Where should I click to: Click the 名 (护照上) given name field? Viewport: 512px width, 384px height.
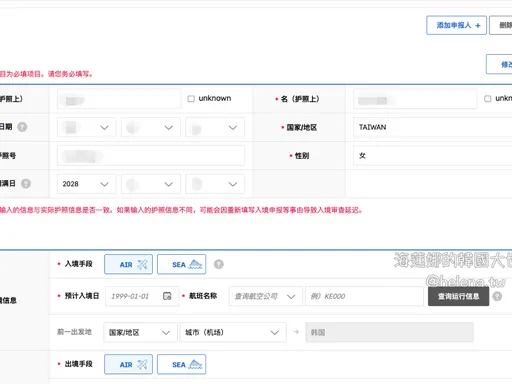(415, 99)
